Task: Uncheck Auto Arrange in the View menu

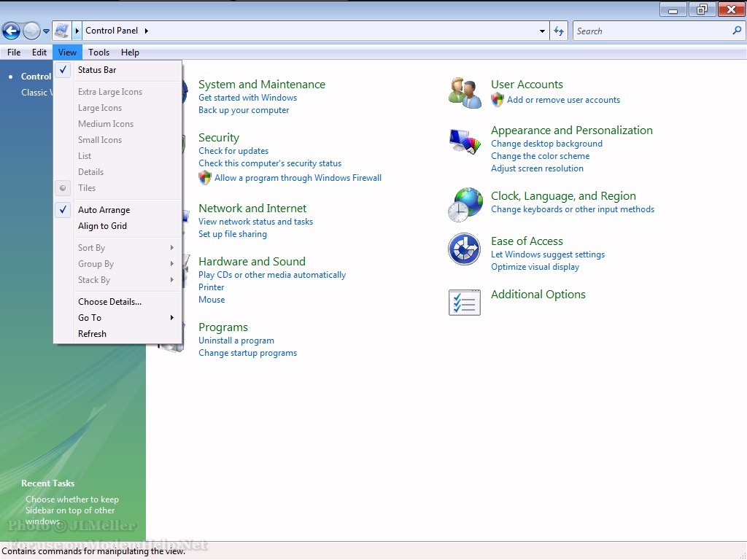Action: coord(104,210)
